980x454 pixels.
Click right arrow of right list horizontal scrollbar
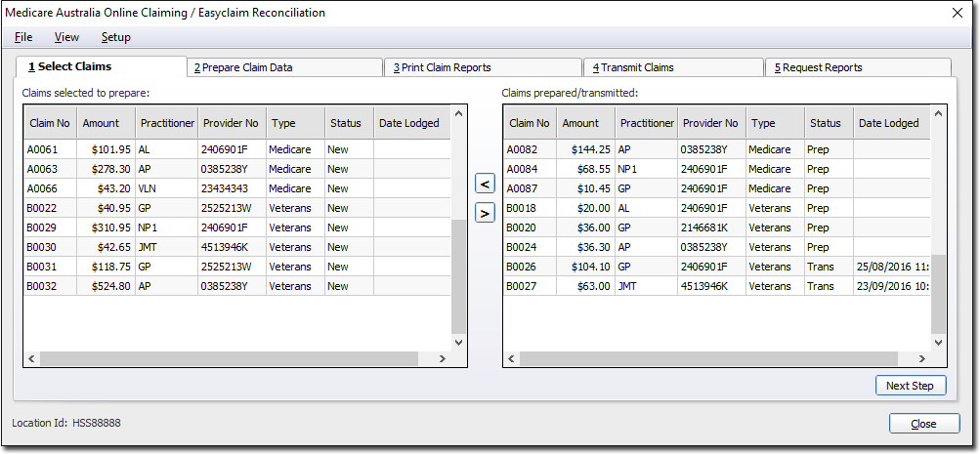coord(921,359)
